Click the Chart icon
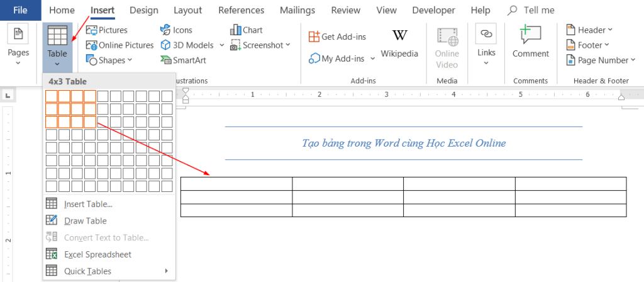 (236, 30)
